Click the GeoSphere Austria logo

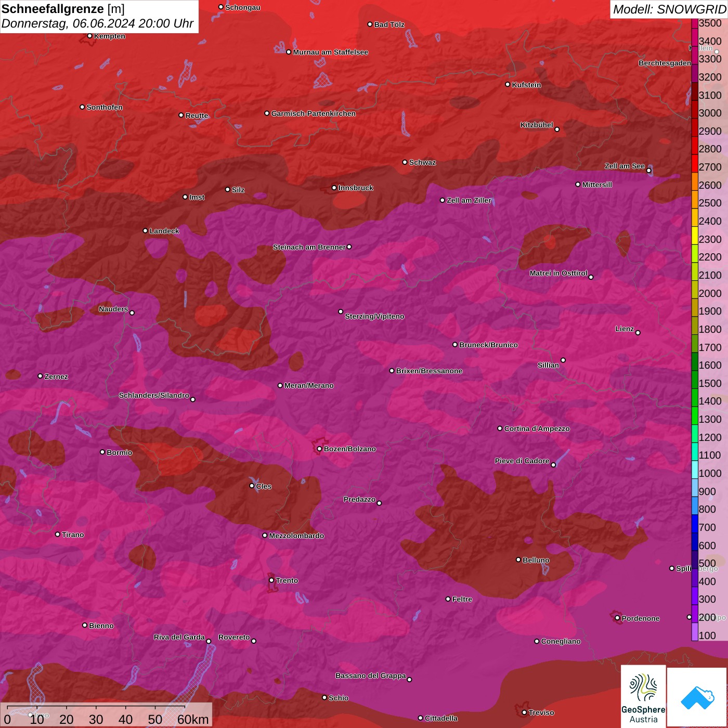(x=643, y=696)
